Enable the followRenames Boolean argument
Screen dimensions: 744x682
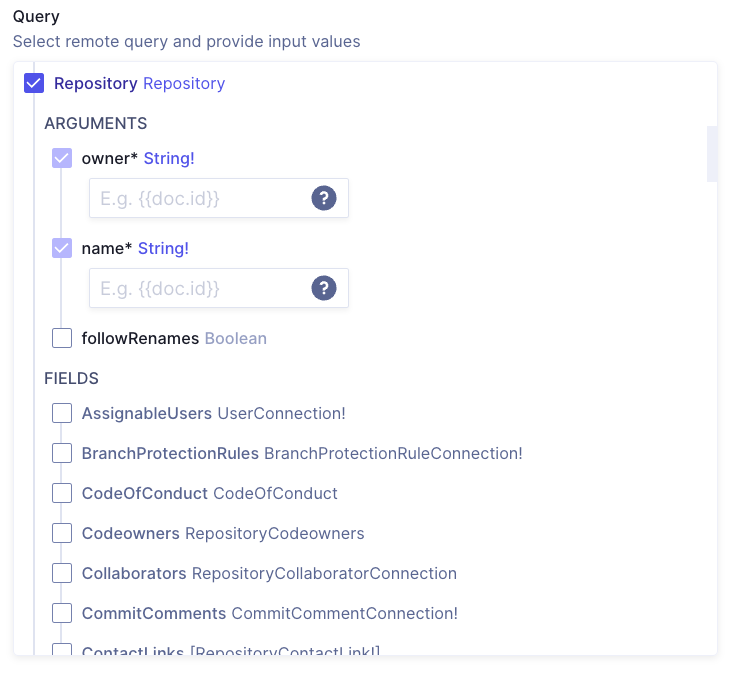tap(62, 338)
